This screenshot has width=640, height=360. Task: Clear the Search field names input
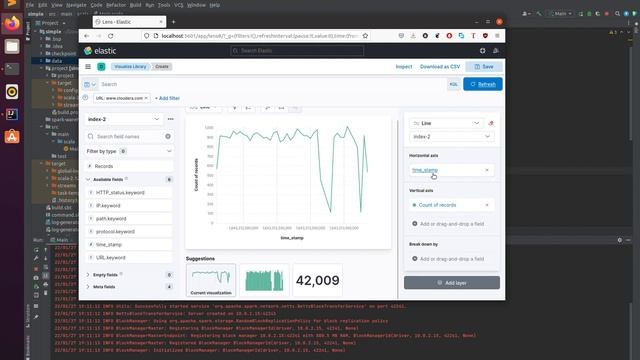click(168, 136)
